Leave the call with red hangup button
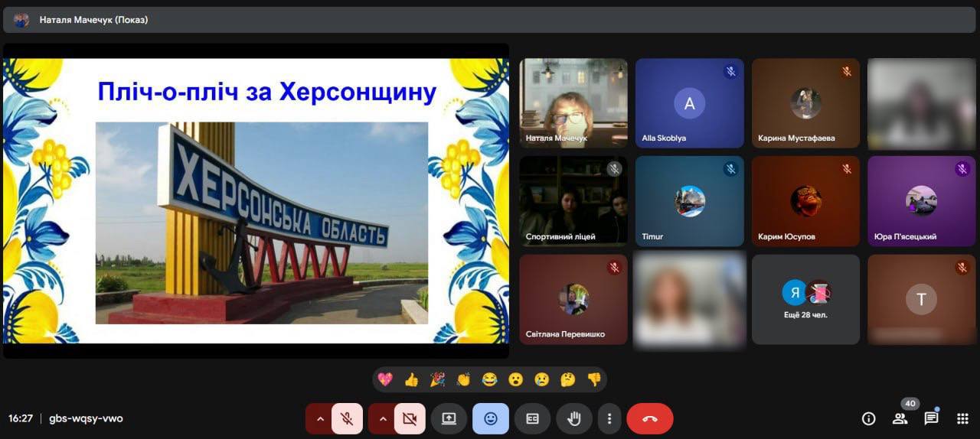980x439 pixels. 650,418
